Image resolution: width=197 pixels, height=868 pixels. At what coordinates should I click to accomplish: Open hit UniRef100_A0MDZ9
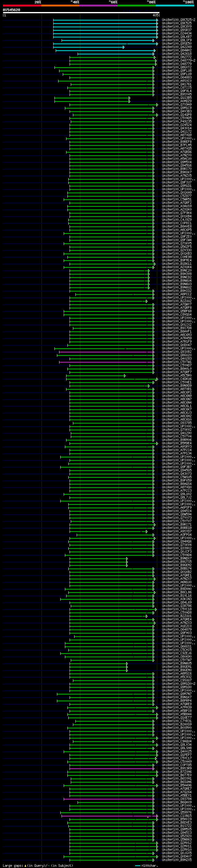coord(177,101)
